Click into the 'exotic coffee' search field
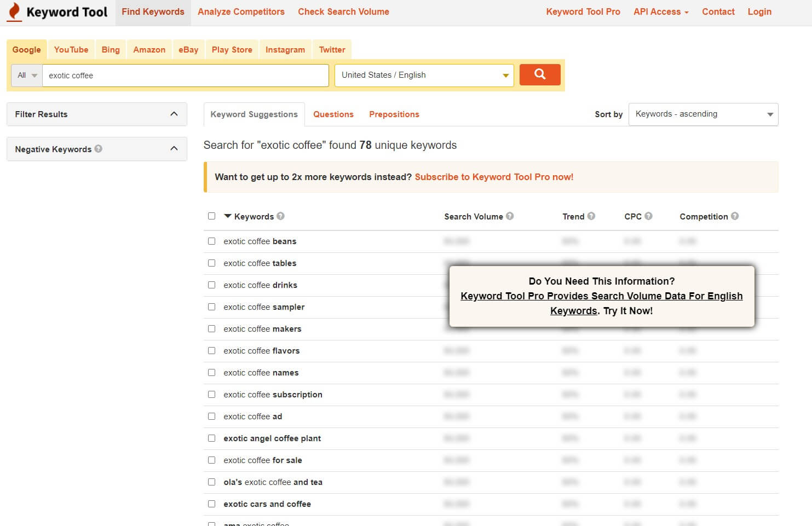812x526 pixels. tap(186, 75)
